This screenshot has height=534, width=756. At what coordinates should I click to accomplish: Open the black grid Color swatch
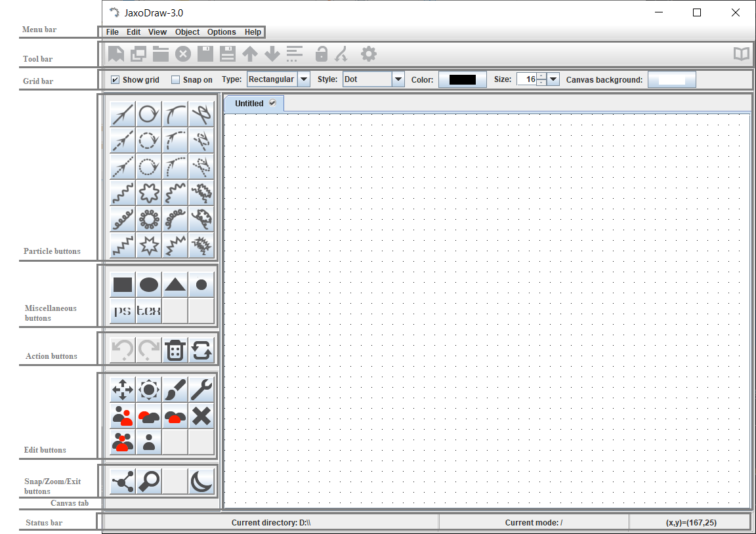[x=463, y=79]
